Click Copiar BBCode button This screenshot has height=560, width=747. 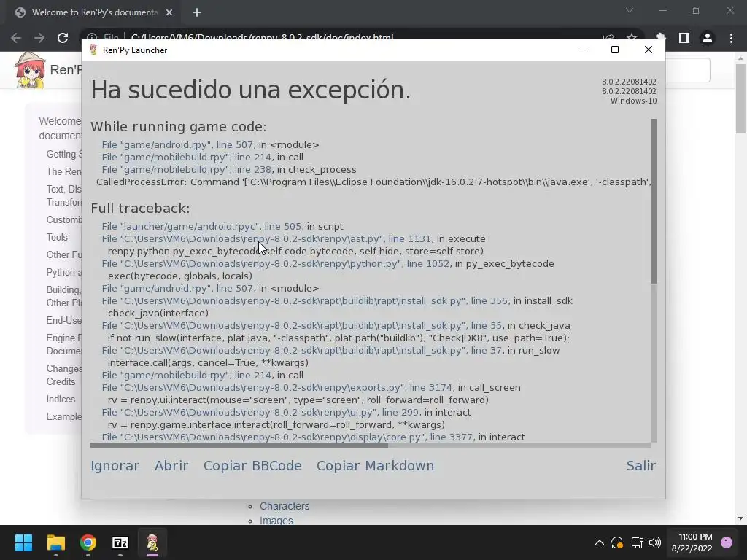tap(252, 466)
